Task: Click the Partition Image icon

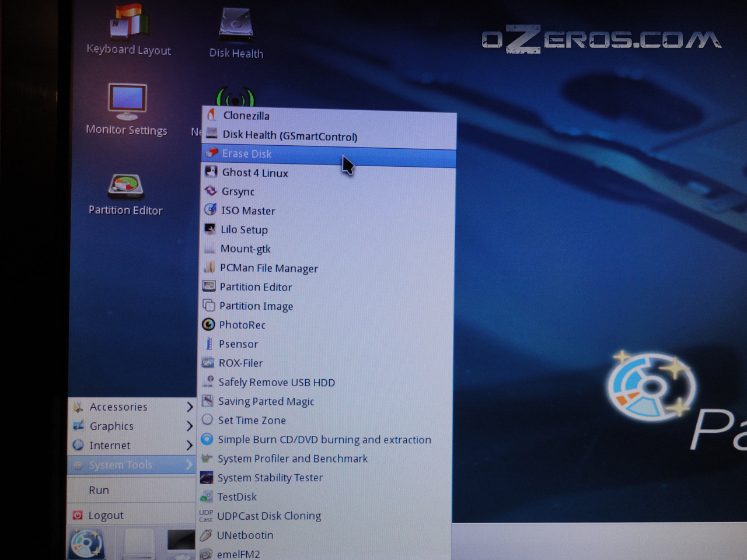Action: (209, 305)
